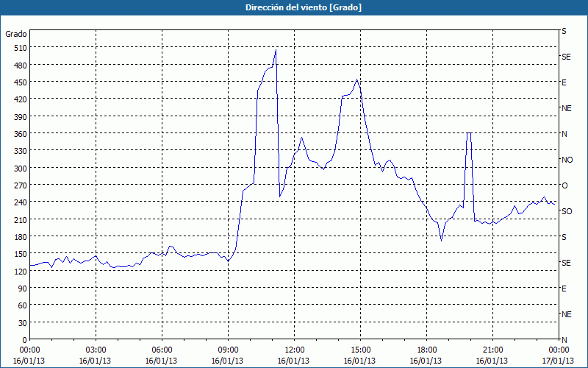Image resolution: width=588 pixels, height=368 pixels.
Task: Click the flat-topped 360 spike before 21:00
Action: coord(469,133)
